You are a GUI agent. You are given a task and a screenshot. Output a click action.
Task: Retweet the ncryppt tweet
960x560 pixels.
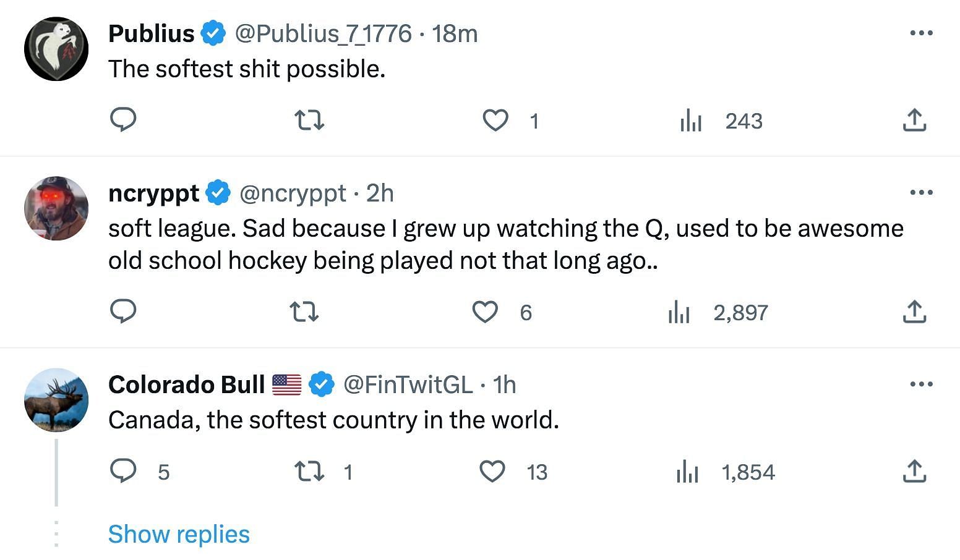tap(304, 312)
